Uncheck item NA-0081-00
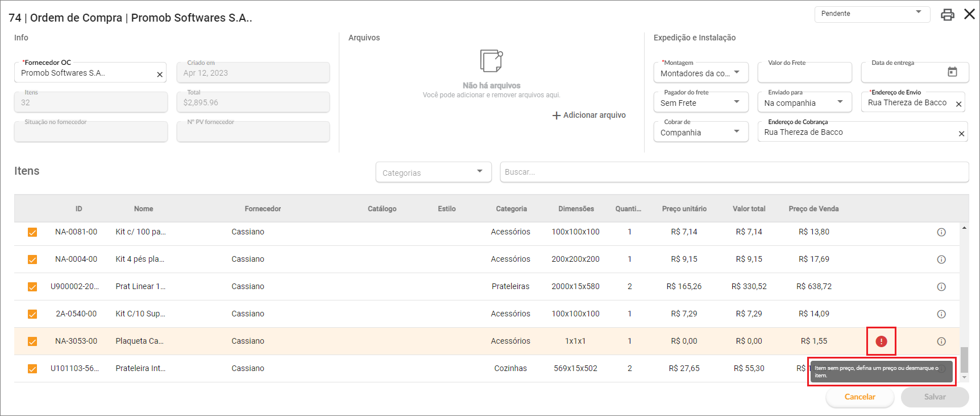980x416 pixels. click(32, 232)
